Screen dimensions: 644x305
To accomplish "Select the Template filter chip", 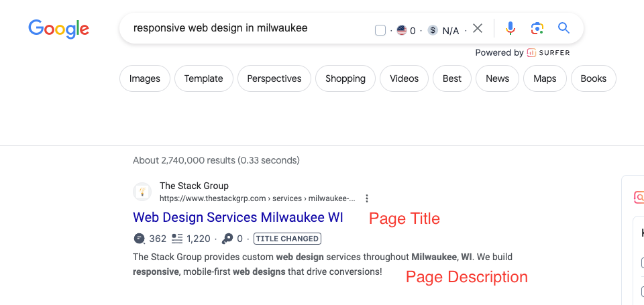I will (x=204, y=78).
